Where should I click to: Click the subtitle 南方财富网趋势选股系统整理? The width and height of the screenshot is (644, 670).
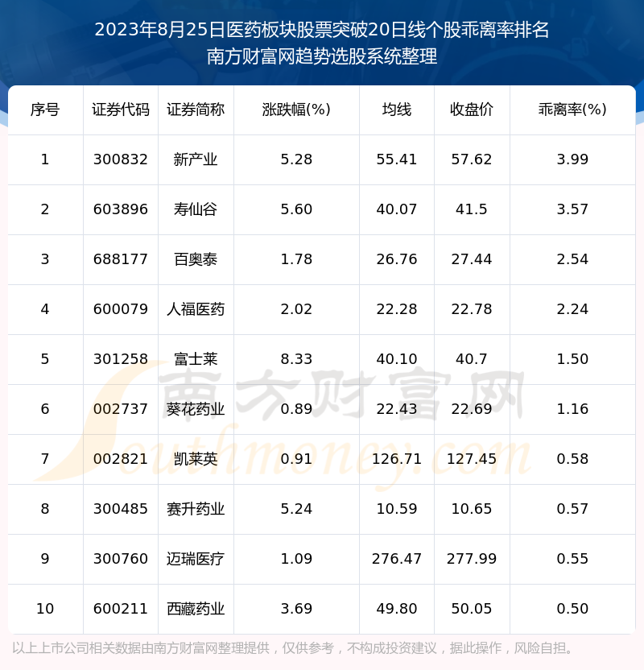(322, 56)
